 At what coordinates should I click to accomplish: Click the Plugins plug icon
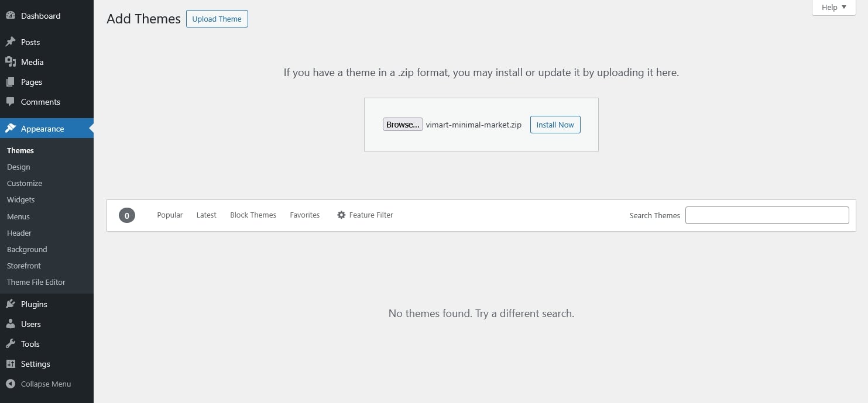11,304
